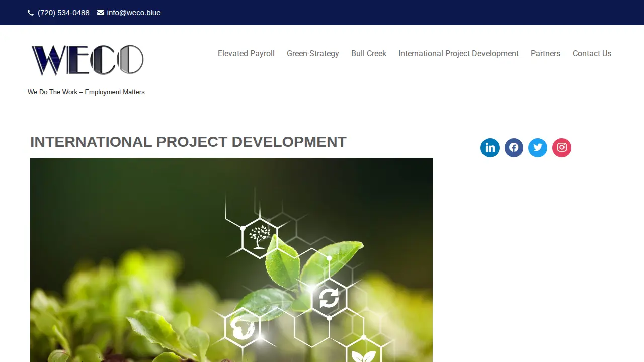Open the Elevated Payroll menu item
This screenshot has height=362, width=644.
246,53
